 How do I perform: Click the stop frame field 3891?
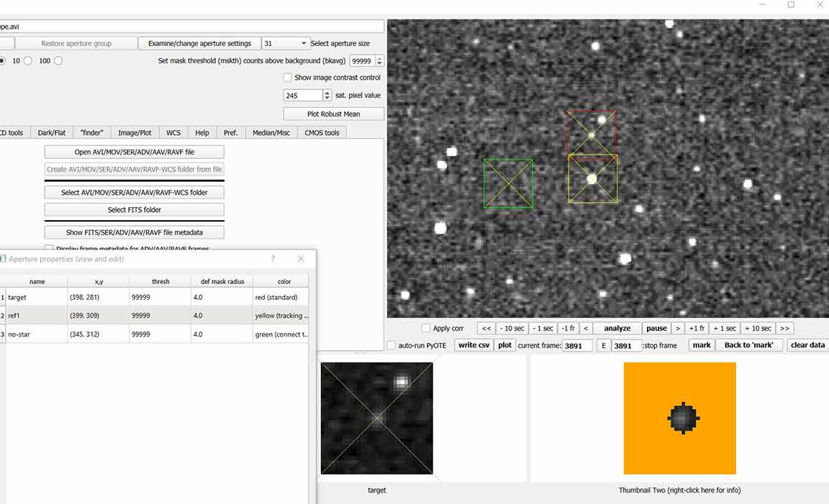coord(626,346)
